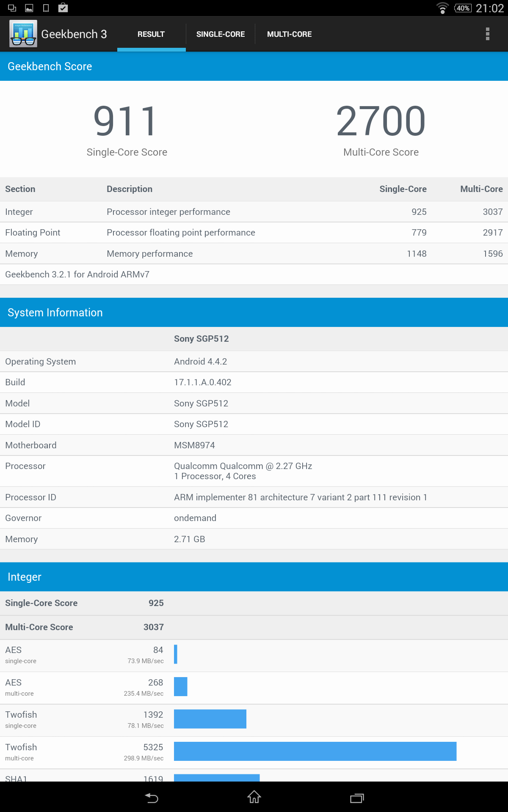The height and width of the screenshot is (812, 508).
Task: Tap the screen mirroring notification icon
Action: coord(12,8)
